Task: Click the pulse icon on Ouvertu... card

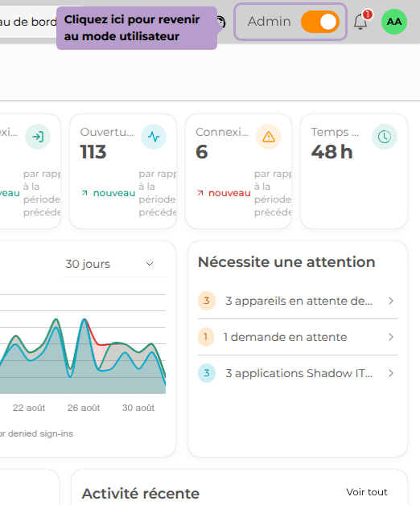Action: (154, 137)
